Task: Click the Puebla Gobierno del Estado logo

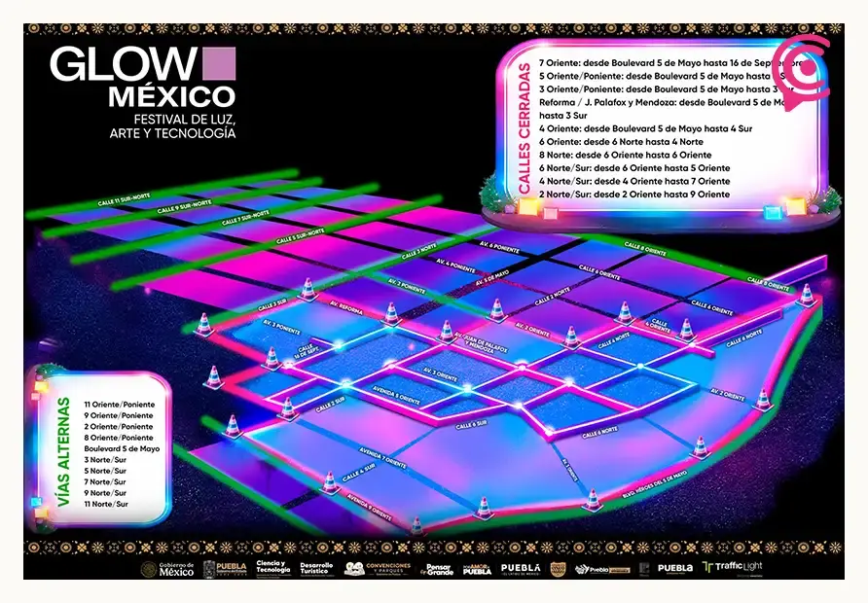Action: (225, 569)
